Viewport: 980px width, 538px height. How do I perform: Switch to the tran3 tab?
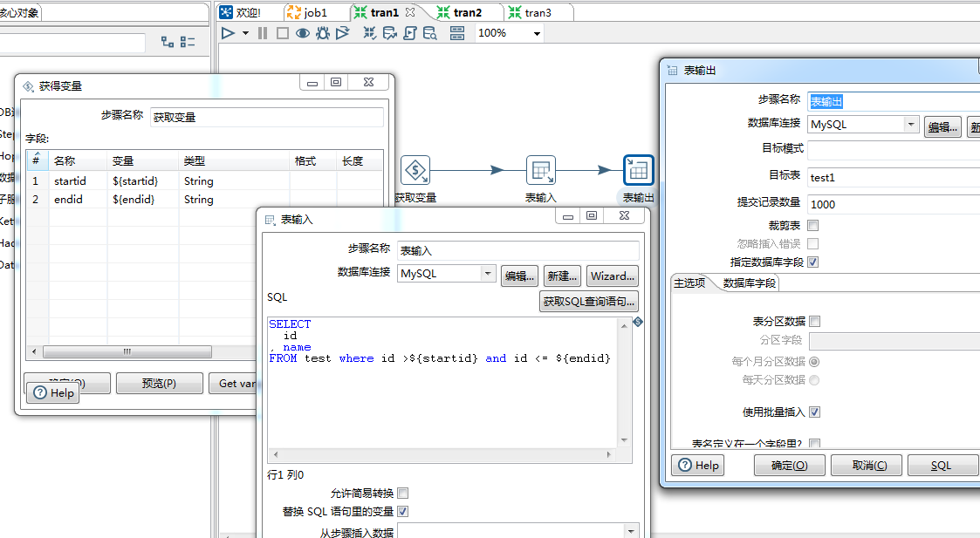tap(531, 12)
